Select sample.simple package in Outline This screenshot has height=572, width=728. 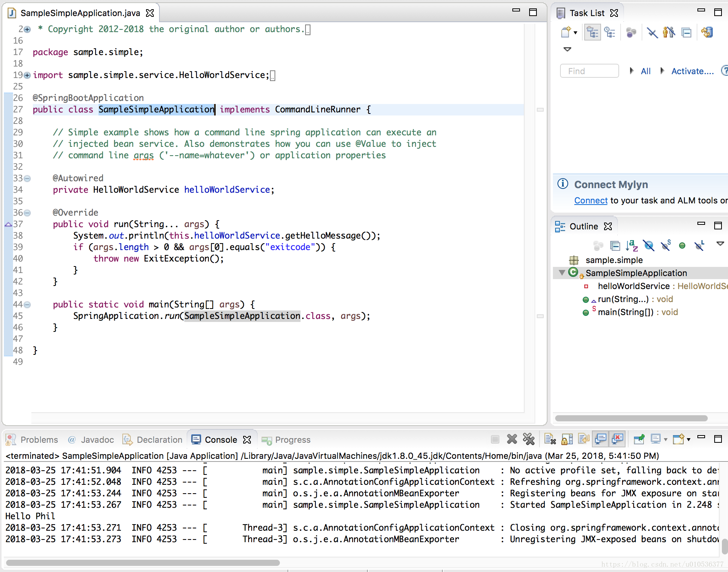(x=614, y=260)
